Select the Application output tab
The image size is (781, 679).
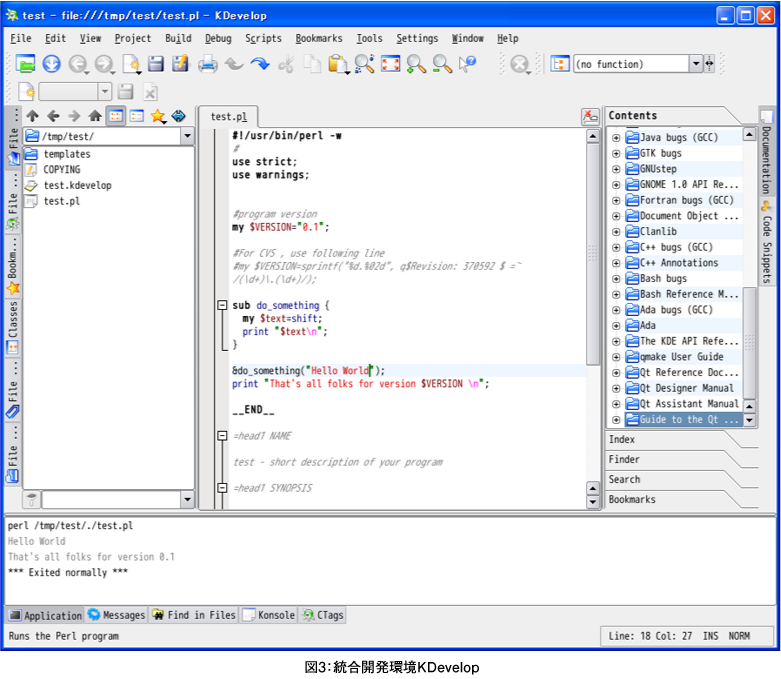point(45,615)
